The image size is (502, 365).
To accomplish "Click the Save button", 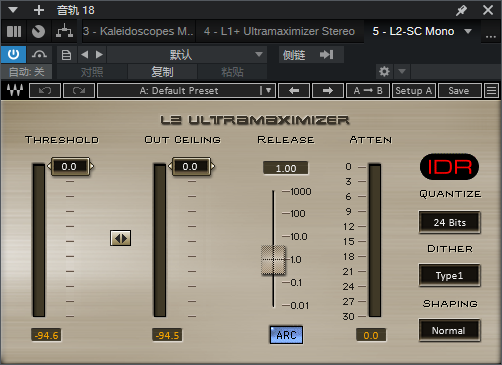I will (459, 90).
